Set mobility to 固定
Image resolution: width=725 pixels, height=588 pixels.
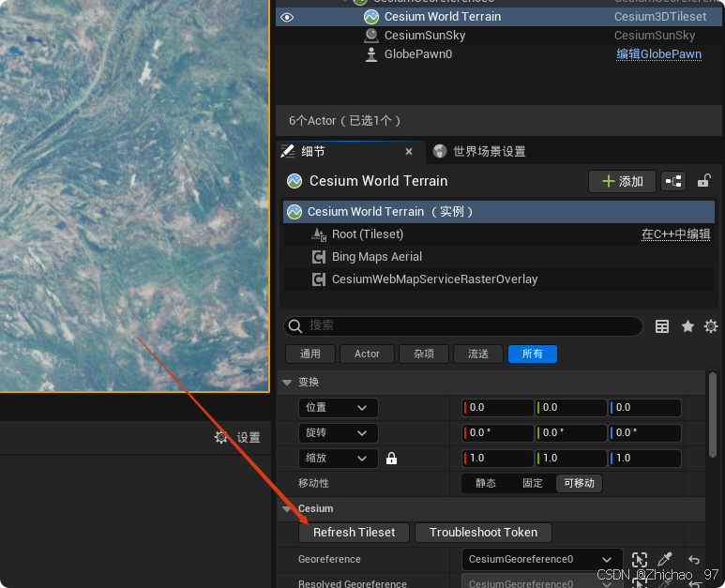(x=532, y=484)
